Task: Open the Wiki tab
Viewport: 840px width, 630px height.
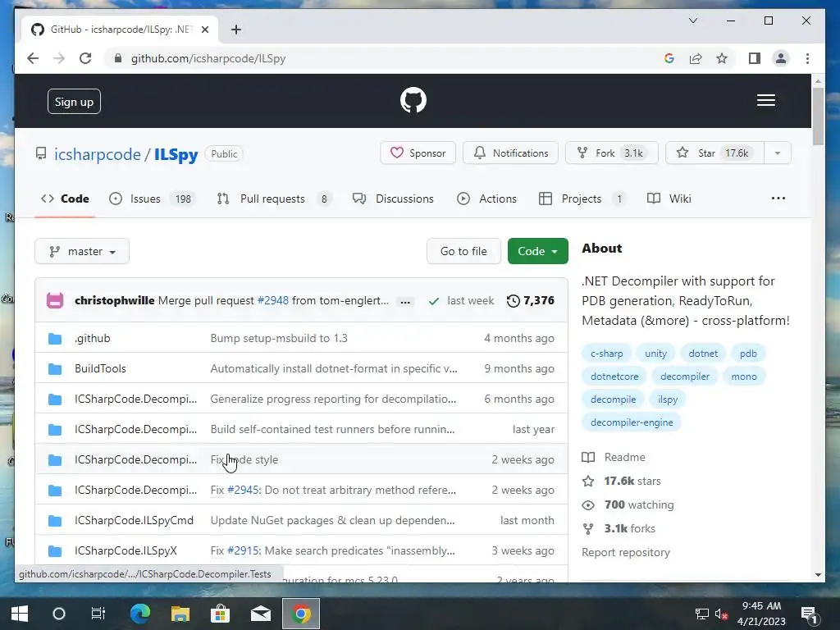Action: [x=669, y=199]
